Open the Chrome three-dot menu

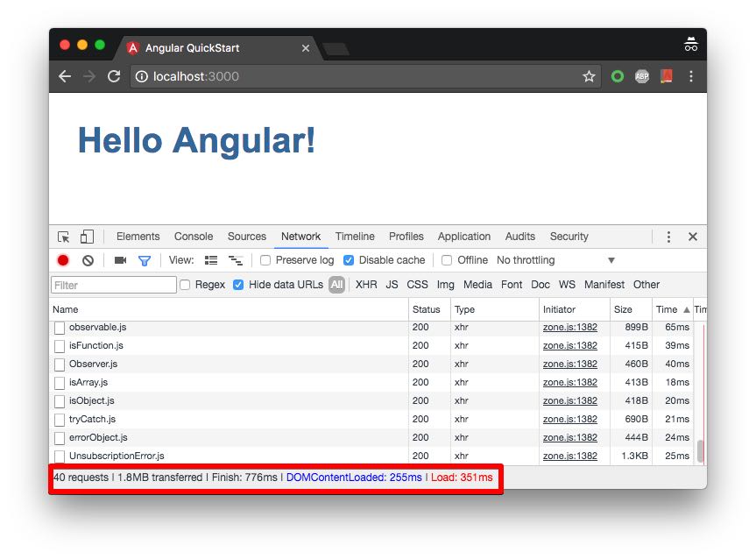click(x=691, y=76)
